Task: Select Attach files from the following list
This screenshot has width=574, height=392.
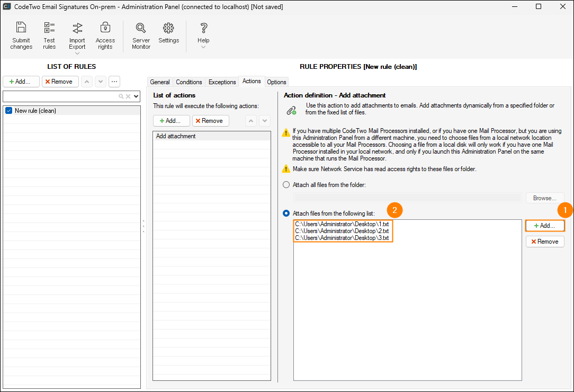Action: pyautogui.click(x=286, y=213)
